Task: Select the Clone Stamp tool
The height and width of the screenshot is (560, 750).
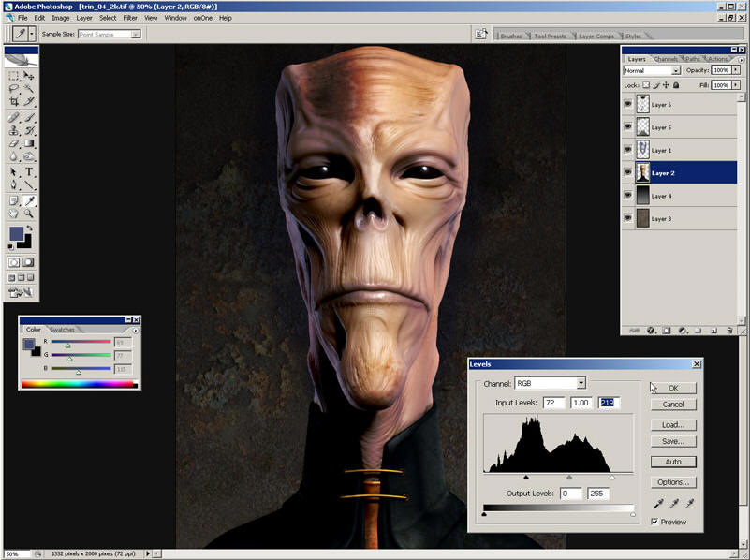Action: pyautogui.click(x=14, y=130)
